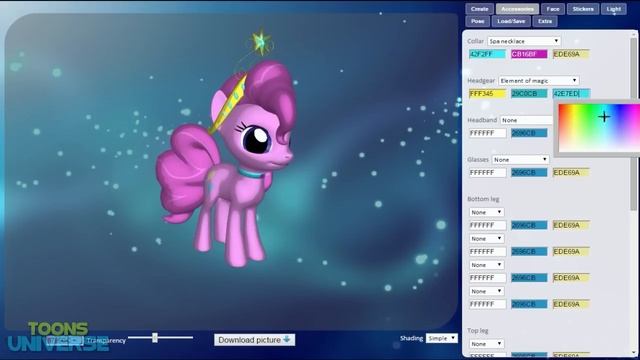Screen dimensions: 640x360
Task: Pick a color in the rainbow color picker
Action: [x=599, y=128]
